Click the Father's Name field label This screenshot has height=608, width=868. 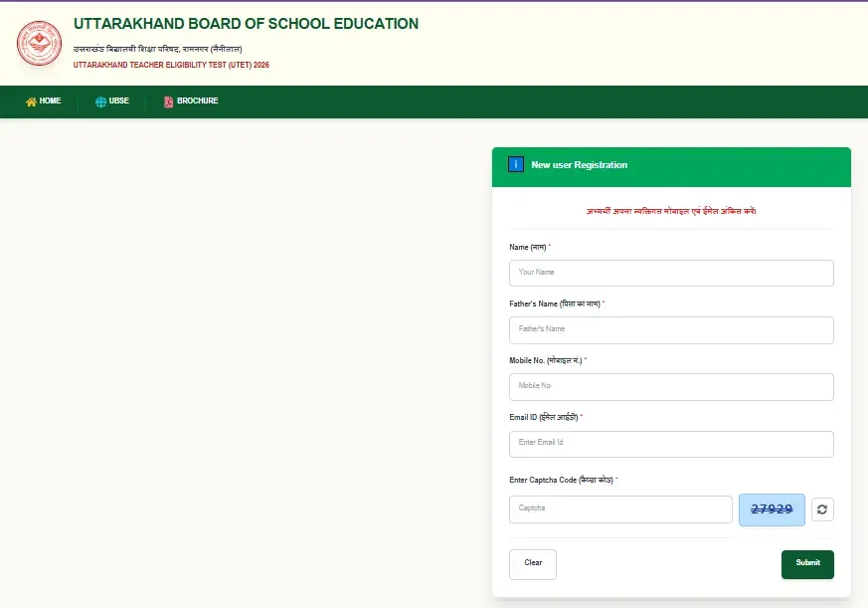[x=555, y=304]
